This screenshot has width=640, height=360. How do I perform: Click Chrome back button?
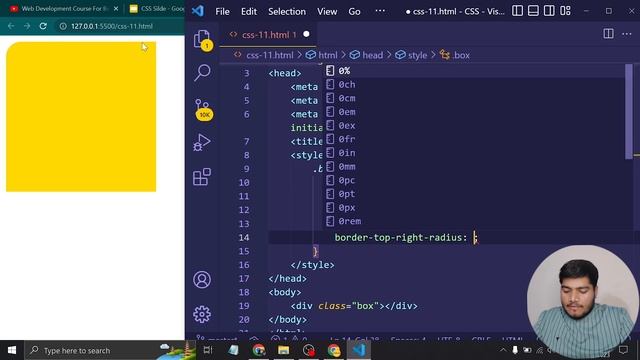tap(11, 26)
